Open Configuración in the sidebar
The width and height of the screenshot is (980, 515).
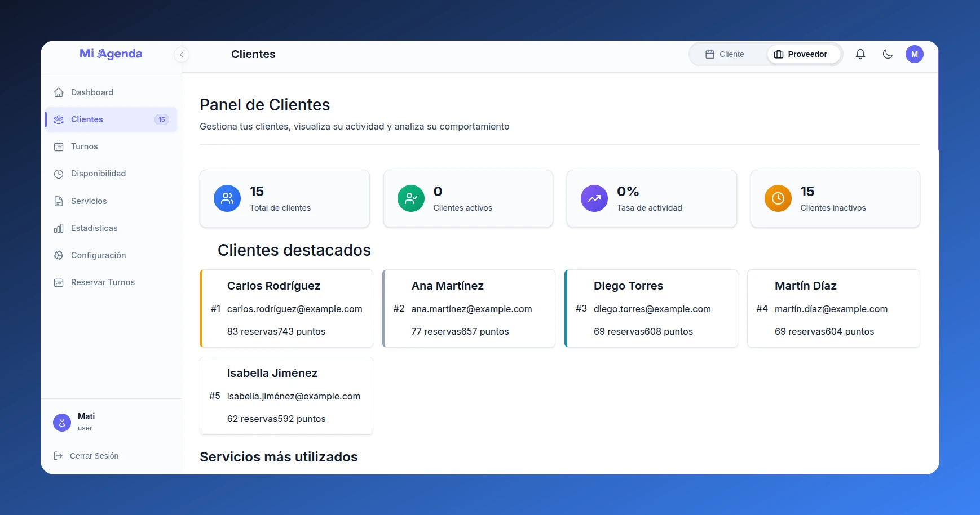(111, 255)
